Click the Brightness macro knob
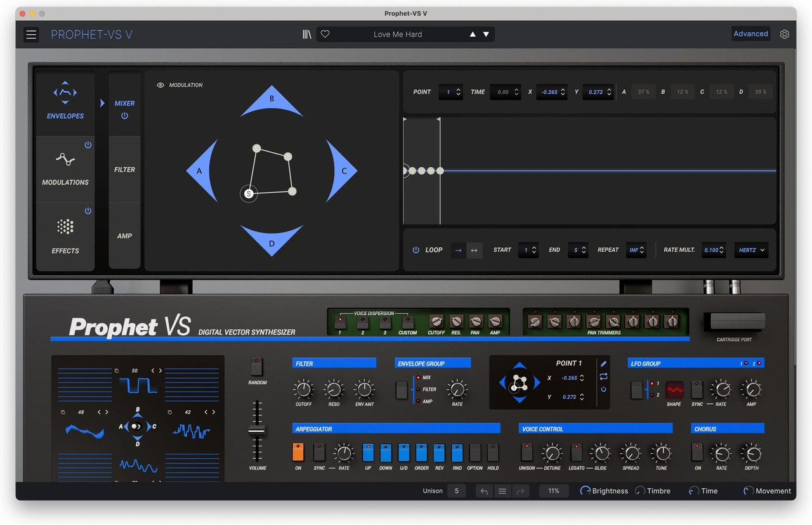Screen dimensions: 812x525 pyautogui.click(x=585, y=491)
